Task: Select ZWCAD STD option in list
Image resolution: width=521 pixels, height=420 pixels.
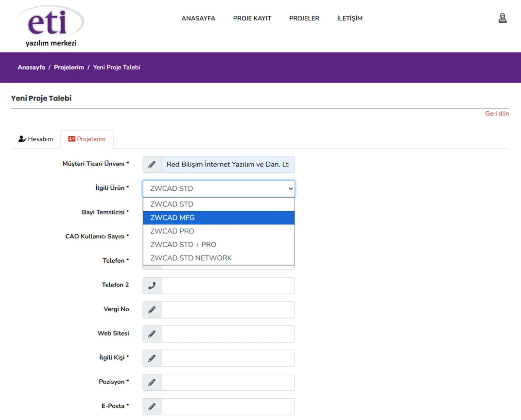Action: coord(219,204)
